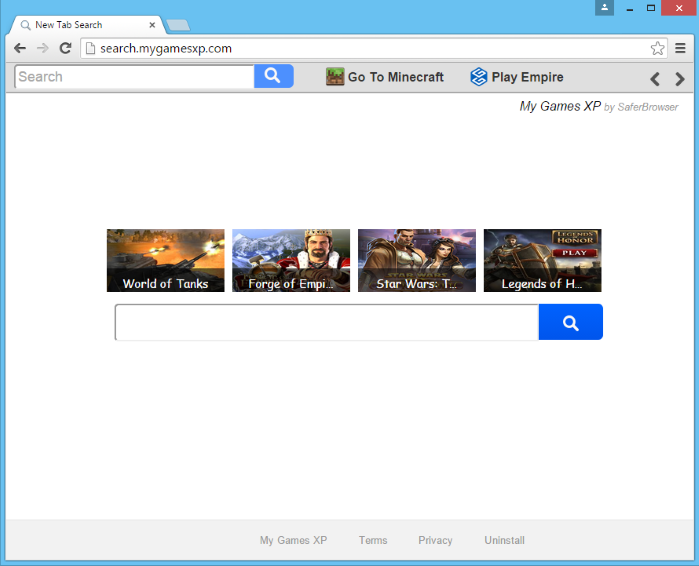Open the World of Tanks thumbnail

click(x=165, y=261)
